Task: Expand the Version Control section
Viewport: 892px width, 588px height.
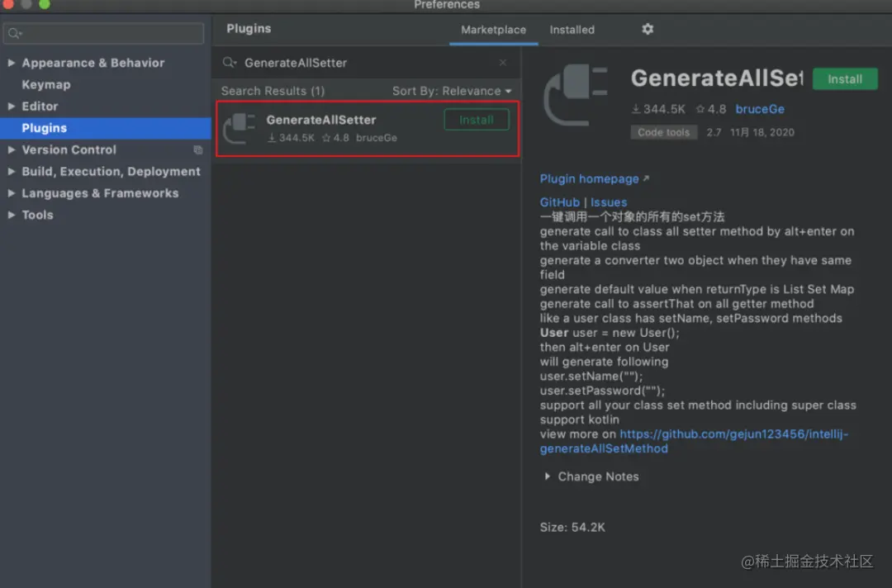Action: coord(11,149)
